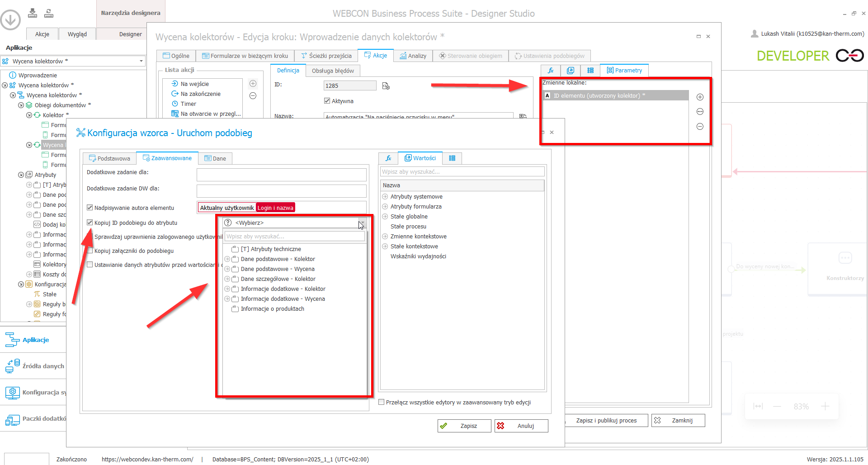Open the list icon tab beside Wartości
868x465 pixels.
click(452, 158)
